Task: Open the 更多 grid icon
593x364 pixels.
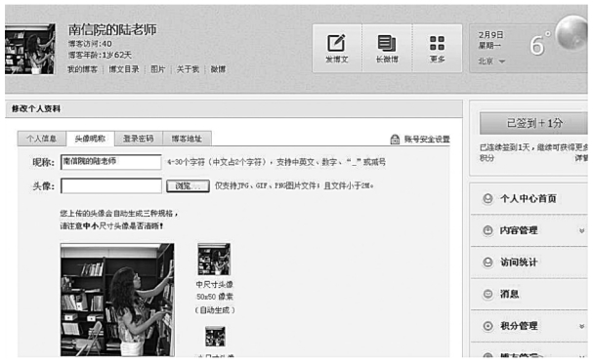Action: click(437, 43)
